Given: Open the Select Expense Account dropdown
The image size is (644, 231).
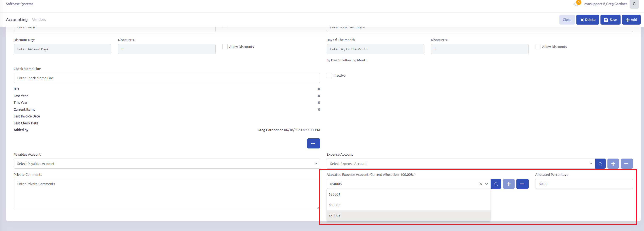Looking at the screenshot, I should 460,164.
